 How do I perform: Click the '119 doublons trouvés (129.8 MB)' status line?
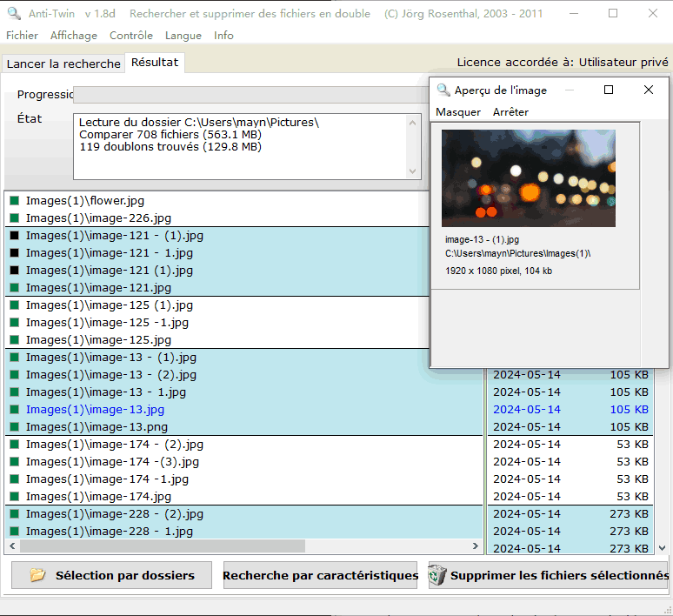coord(170,147)
